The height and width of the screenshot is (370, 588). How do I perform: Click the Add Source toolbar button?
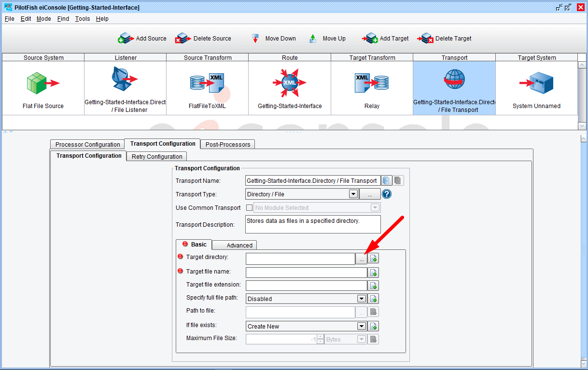coord(142,39)
